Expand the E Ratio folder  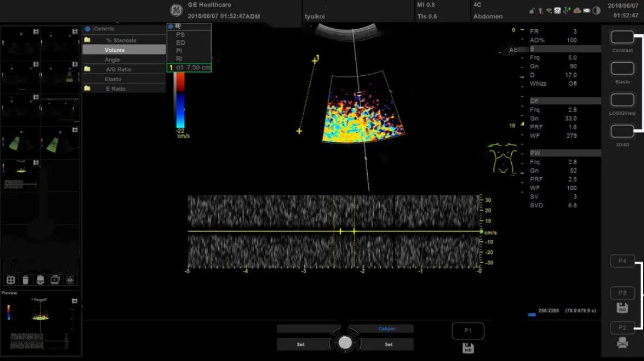click(x=115, y=89)
